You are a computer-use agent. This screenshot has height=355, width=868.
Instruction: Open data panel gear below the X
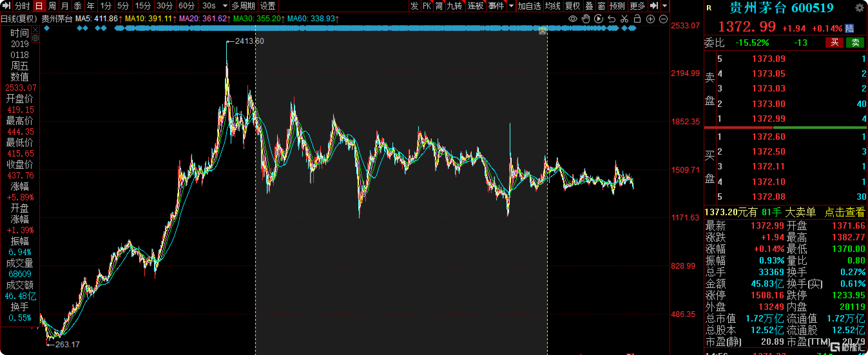(x=35, y=38)
